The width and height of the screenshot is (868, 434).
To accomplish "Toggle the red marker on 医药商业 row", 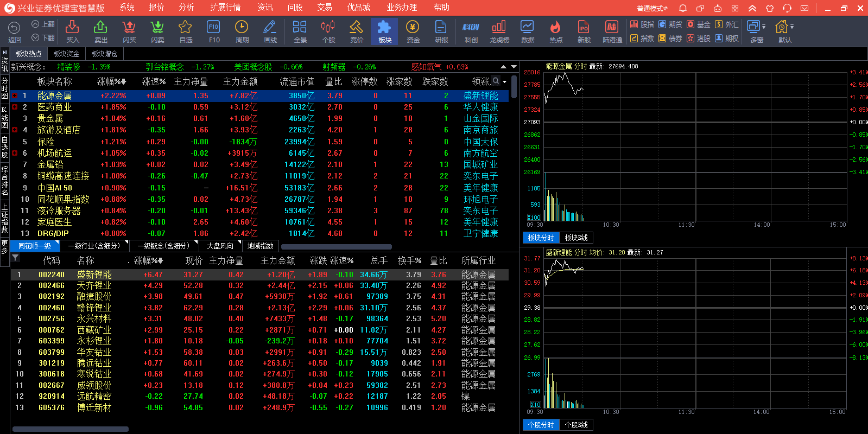I will pyautogui.click(x=15, y=107).
